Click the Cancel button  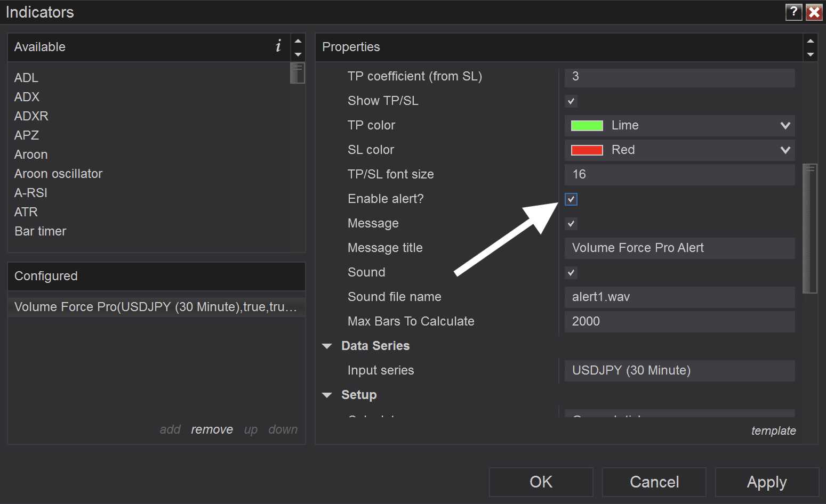point(654,482)
